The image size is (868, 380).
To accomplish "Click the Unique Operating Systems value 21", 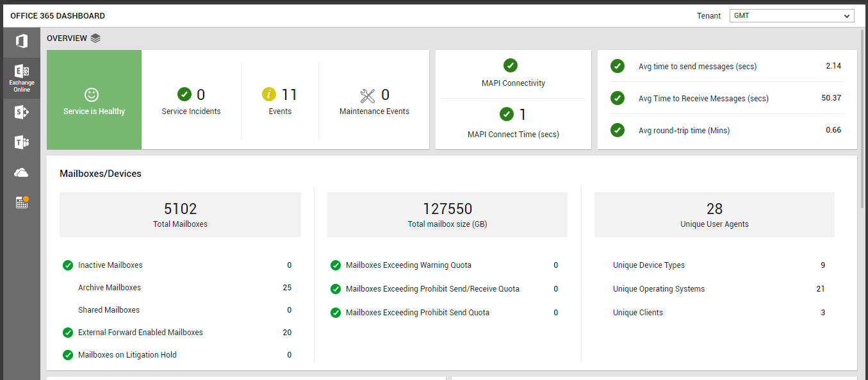I will tap(821, 289).
